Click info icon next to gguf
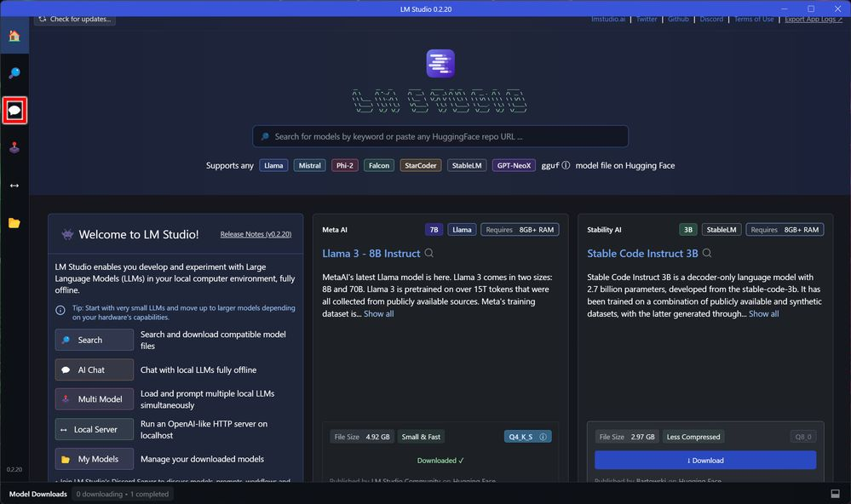This screenshot has width=851, height=504. [x=566, y=165]
